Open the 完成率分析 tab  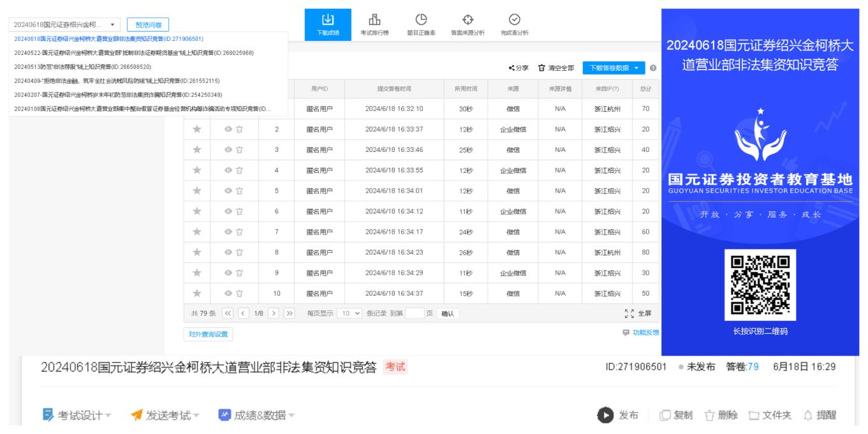coord(514,25)
